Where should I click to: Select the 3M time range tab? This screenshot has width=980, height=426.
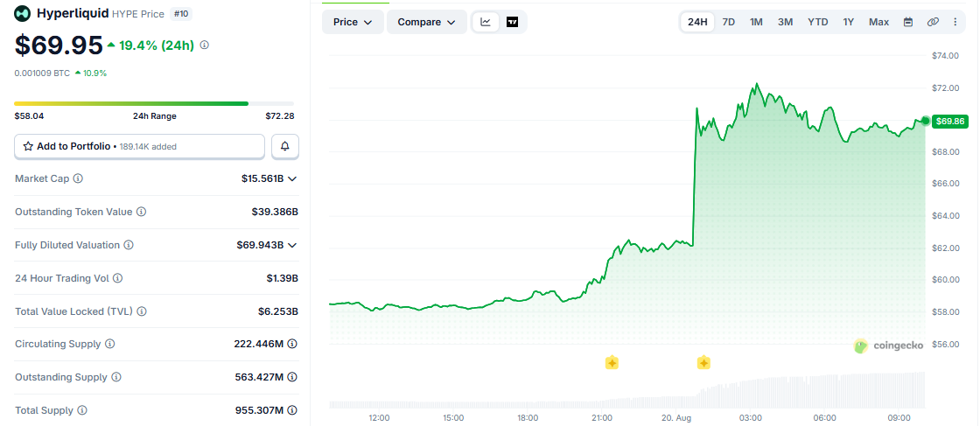[786, 22]
